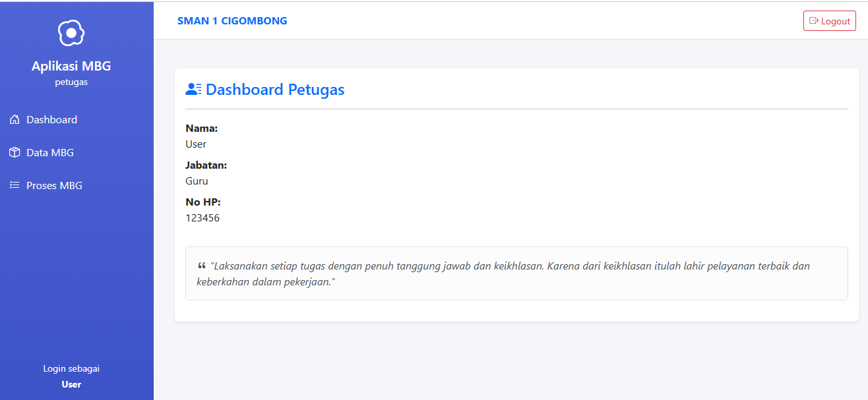868x400 pixels.
Task: Click the quote mark icon in the quote box
Action: point(202,266)
